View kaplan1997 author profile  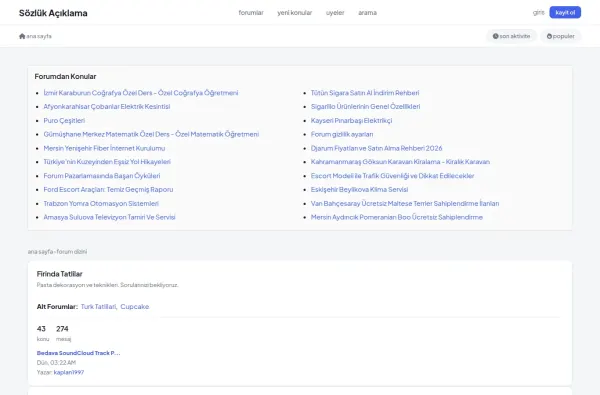pos(69,372)
